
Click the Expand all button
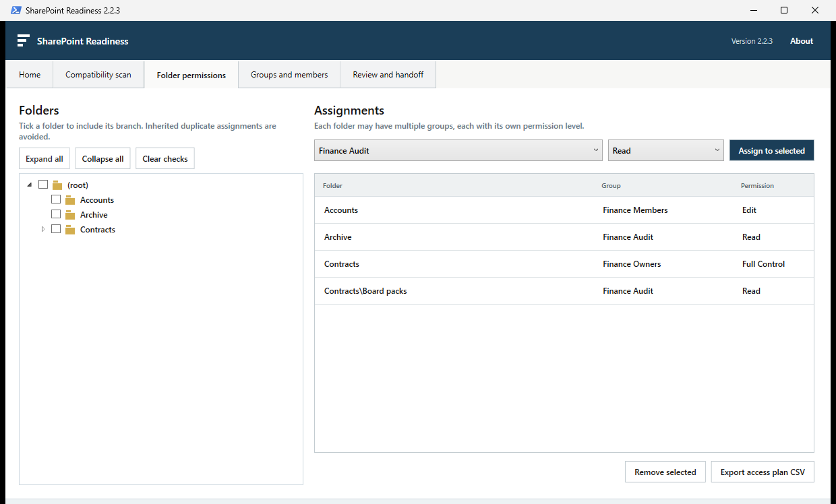pyautogui.click(x=44, y=159)
